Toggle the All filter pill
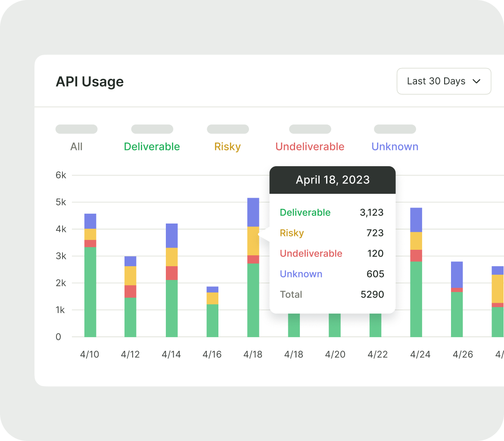 coord(76,129)
